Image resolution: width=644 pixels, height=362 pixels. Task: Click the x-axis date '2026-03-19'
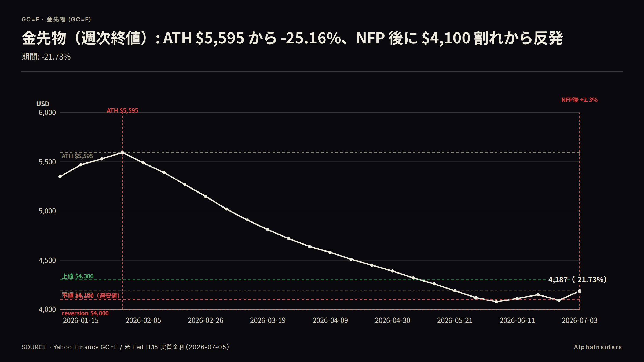(268, 320)
